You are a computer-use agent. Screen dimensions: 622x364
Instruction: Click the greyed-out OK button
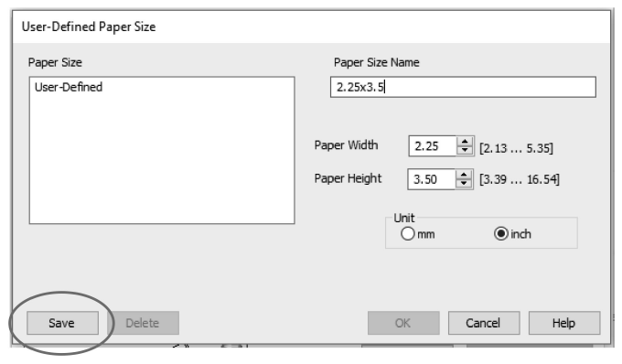pyautogui.click(x=403, y=323)
